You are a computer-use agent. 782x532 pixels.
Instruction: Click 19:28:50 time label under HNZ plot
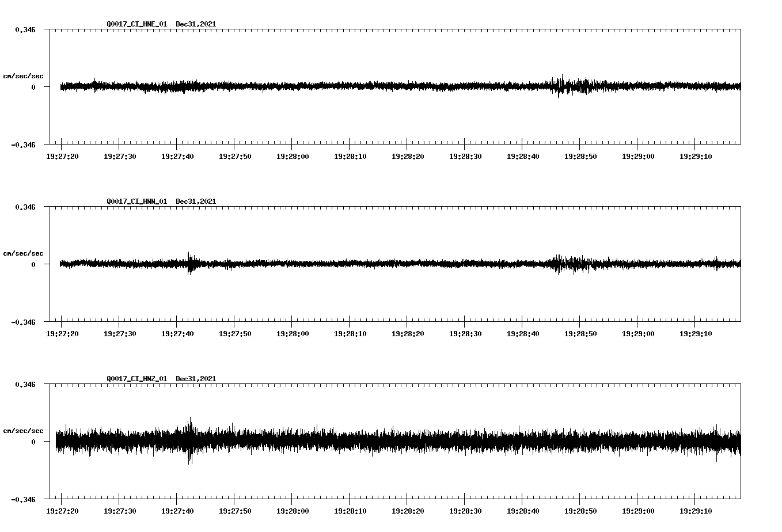click(580, 511)
